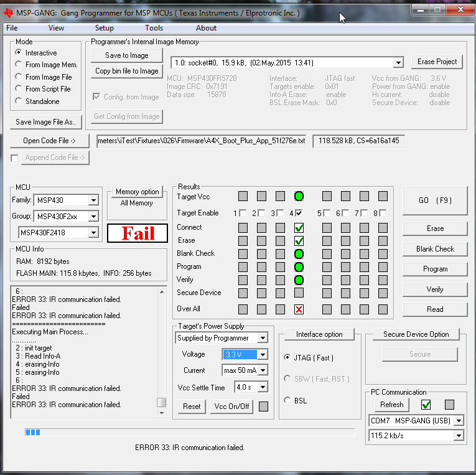Click the Erase Project button
This screenshot has width=476, height=475.
(437, 62)
